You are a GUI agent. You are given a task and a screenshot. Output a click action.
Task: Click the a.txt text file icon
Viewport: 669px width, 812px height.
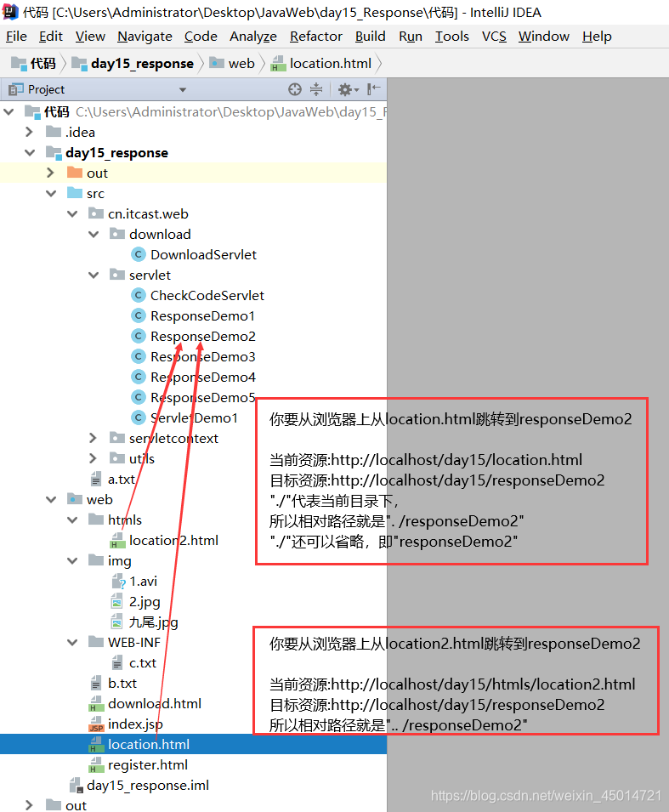point(96,479)
